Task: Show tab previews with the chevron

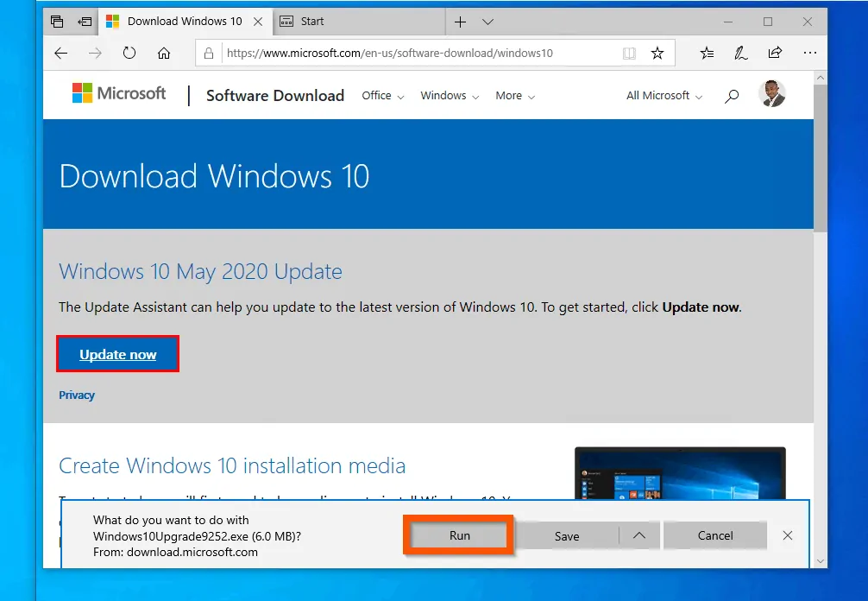Action: pyautogui.click(x=487, y=22)
